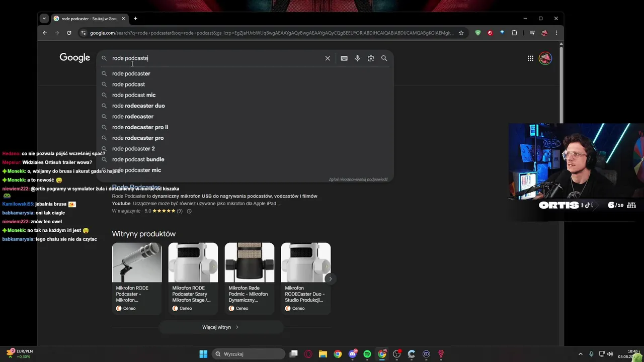The image size is (644, 362).
Task: Open Discord from taskbar
Action: 353,354
